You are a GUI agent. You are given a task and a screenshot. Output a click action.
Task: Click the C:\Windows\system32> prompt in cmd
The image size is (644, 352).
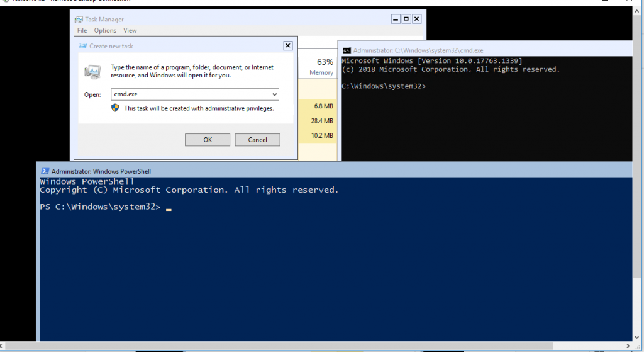pos(384,86)
